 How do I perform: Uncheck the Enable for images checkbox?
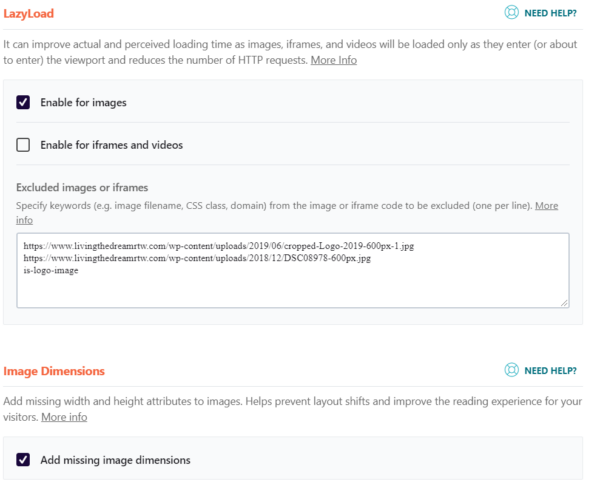pyautogui.click(x=23, y=102)
